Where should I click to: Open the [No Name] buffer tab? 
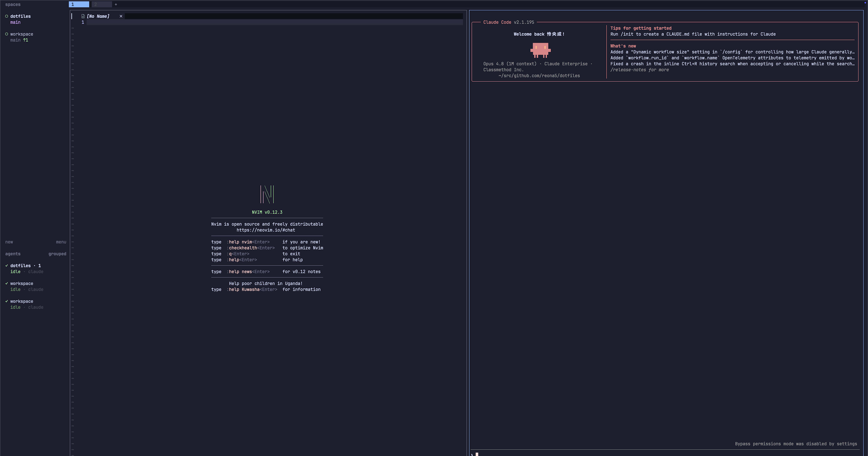(98, 16)
